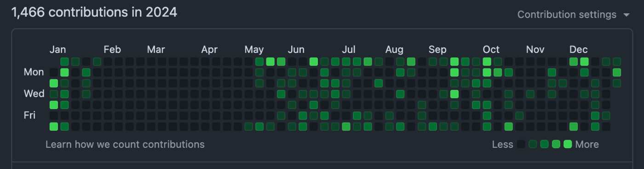Select the second-brightest legend swatch

tap(556, 144)
